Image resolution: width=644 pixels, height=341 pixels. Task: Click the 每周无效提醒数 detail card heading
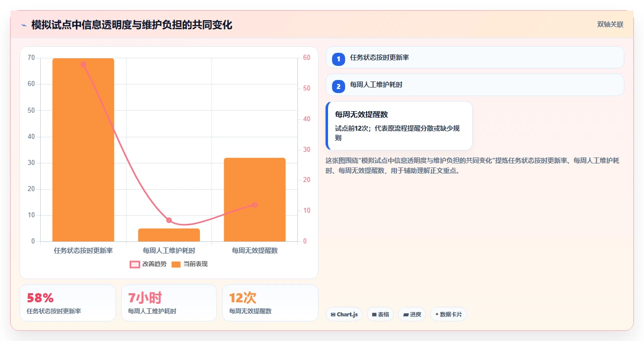tap(361, 115)
